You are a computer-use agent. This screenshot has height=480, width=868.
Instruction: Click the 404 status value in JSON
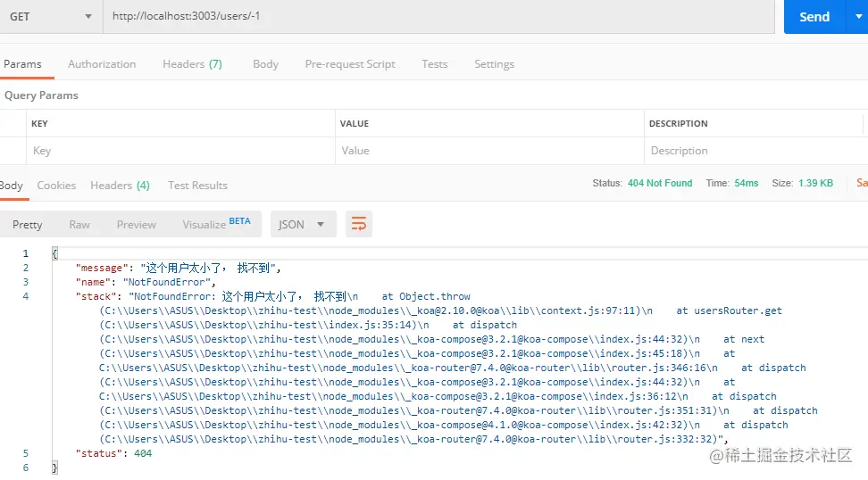pos(143,453)
